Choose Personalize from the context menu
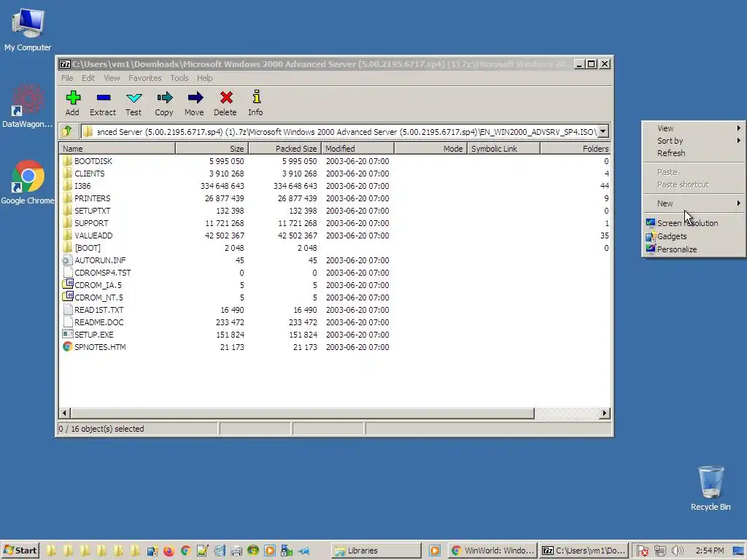The image size is (747, 560). point(694,249)
